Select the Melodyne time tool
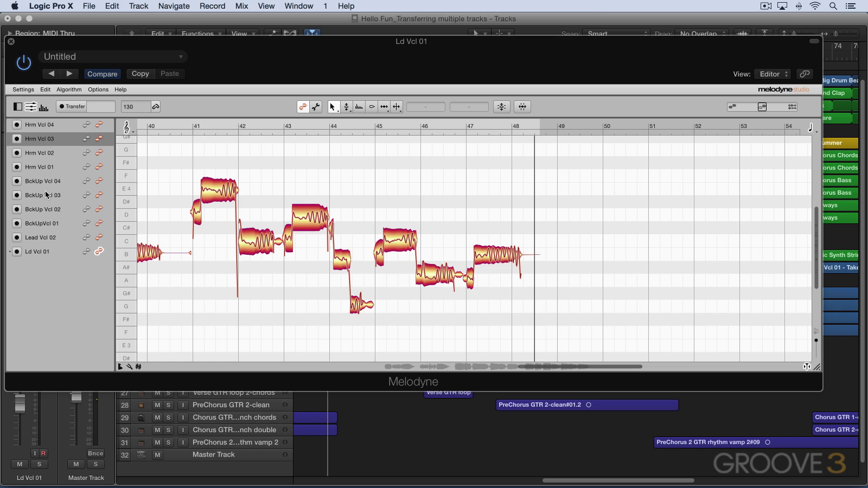 coord(384,107)
